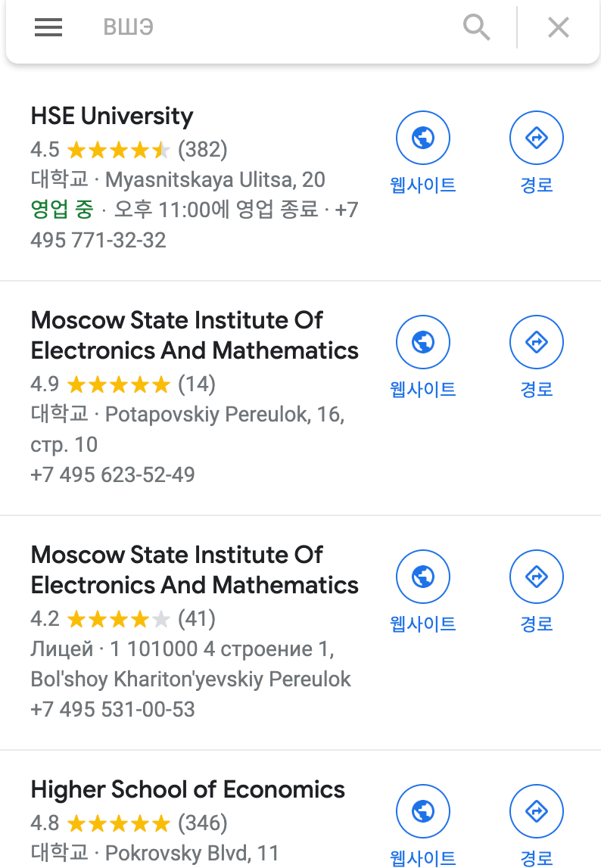
Task: Clear the search with X icon
Action: [x=559, y=27]
